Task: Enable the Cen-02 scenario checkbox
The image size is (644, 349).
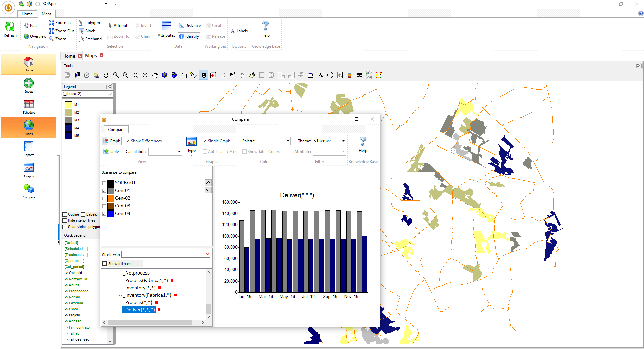Action: [x=104, y=198]
